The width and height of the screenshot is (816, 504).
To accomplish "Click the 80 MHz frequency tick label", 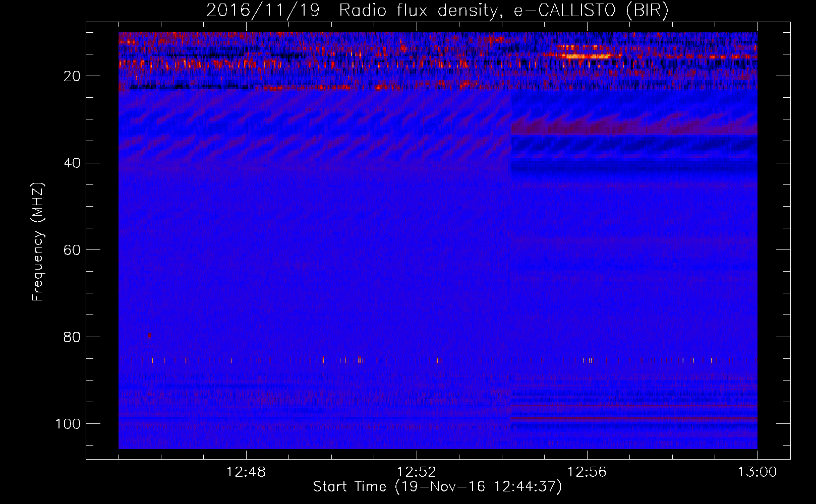I will (73, 337).
